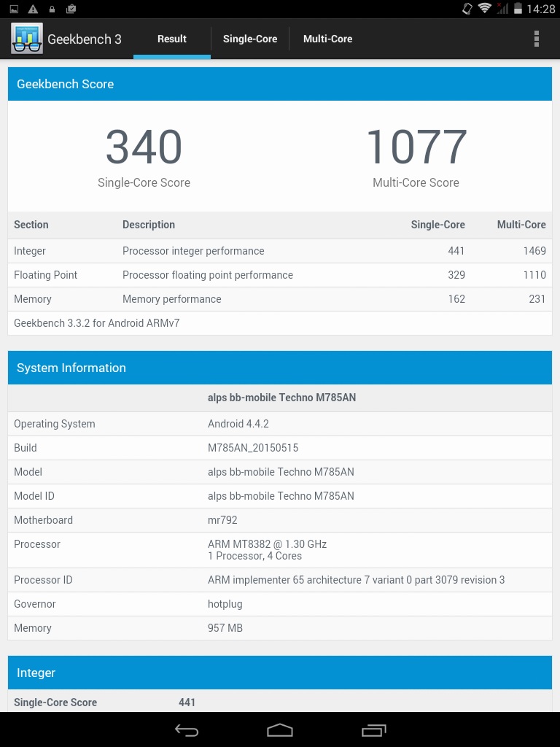Tap the screen rotation status icon
Viewport: 560px width, 747px height.
click(467, 9)
